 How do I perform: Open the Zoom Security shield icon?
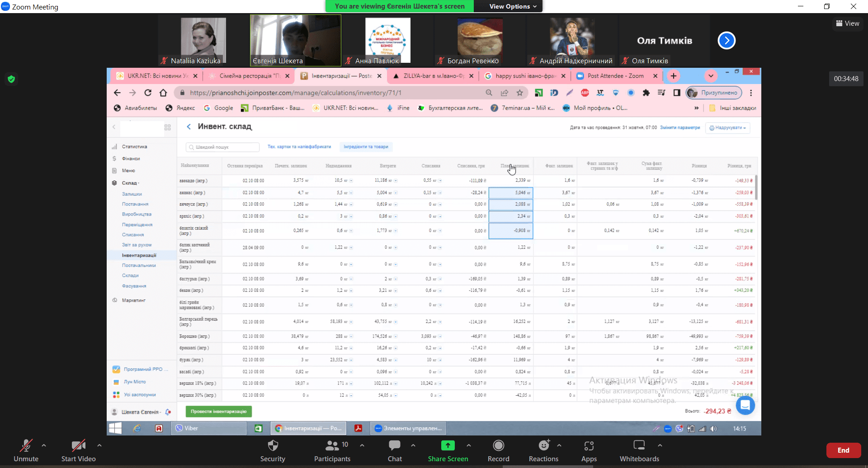coord(273,446)
